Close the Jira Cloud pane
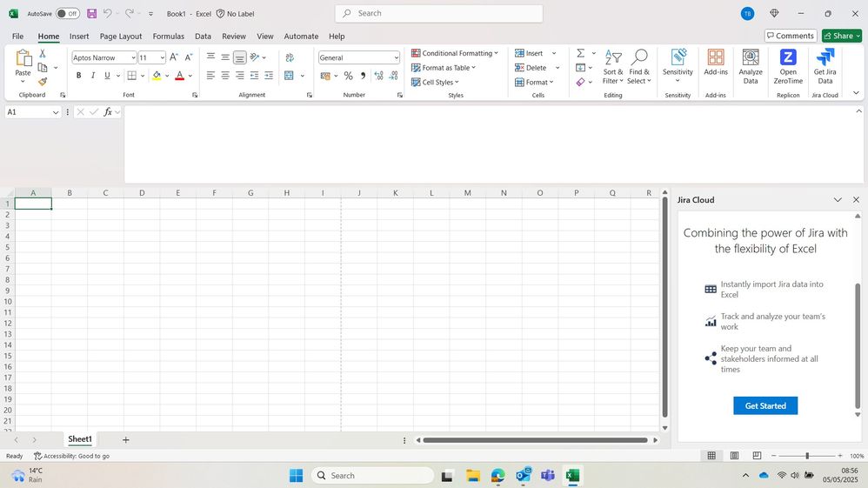This screenshot has width=868, height=488. [856, 199]
